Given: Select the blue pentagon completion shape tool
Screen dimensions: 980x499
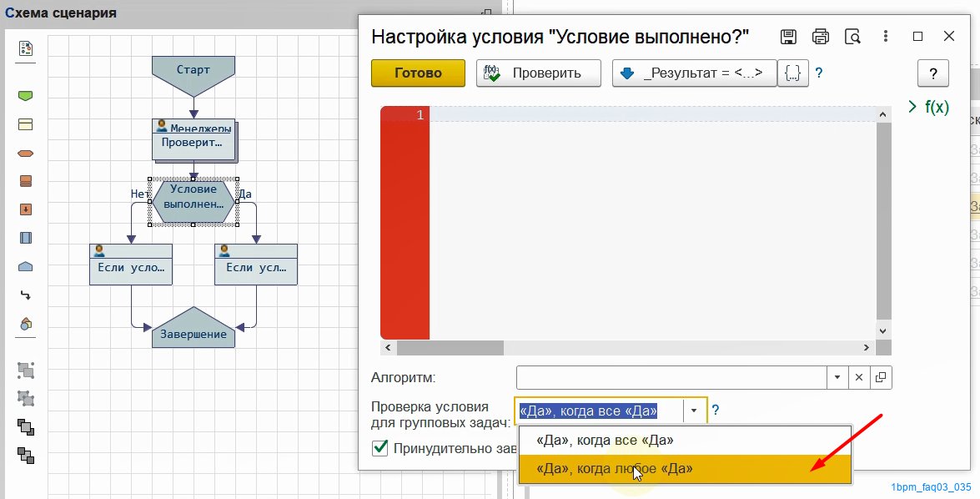Looking at the screenshot, I should coord(25,267).
